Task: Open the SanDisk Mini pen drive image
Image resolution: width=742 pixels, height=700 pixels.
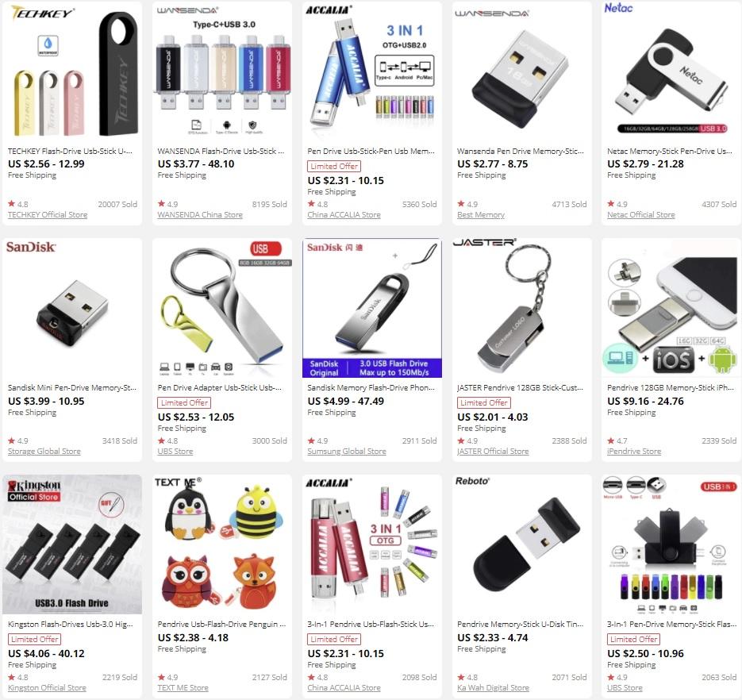Action: [72, 308]
